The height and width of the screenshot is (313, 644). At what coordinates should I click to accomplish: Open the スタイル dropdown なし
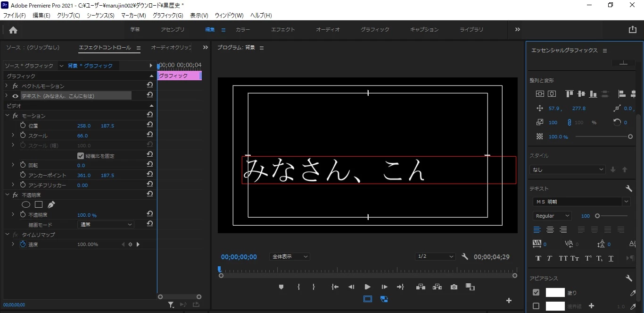568,169
